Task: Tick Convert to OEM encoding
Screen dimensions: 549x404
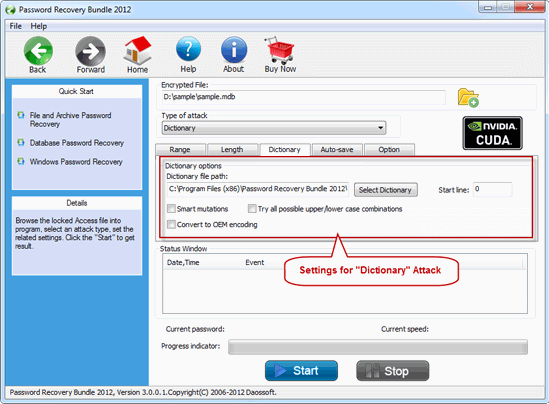Action: [171, 224]
